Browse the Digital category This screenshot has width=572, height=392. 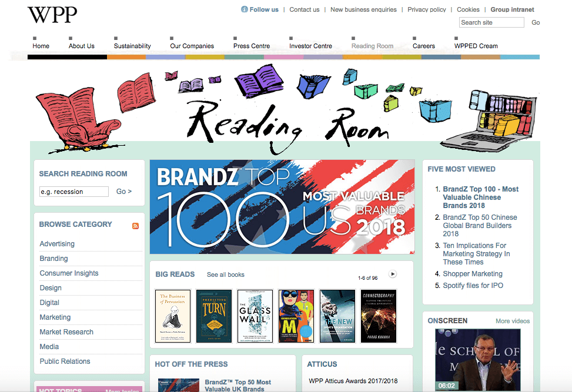click(49, 302)
